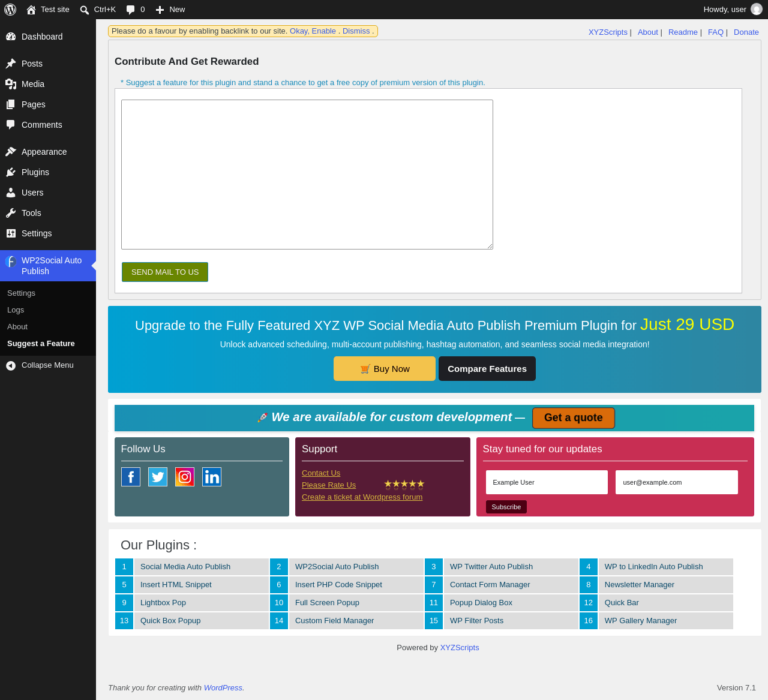Click the Posts pin icon

11,64
